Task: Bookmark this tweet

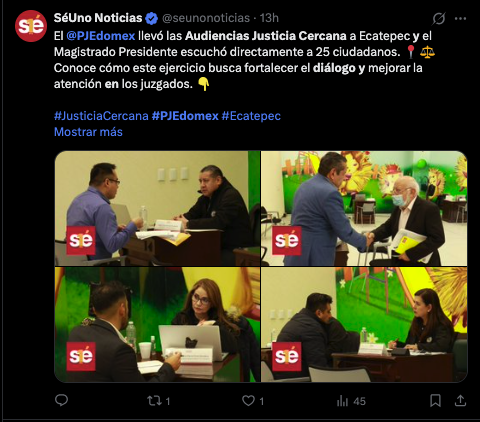Action: [x=435, y=401]
